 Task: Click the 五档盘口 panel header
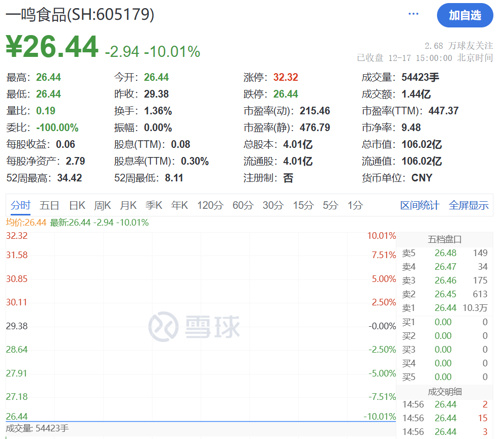tap(445, 239)
